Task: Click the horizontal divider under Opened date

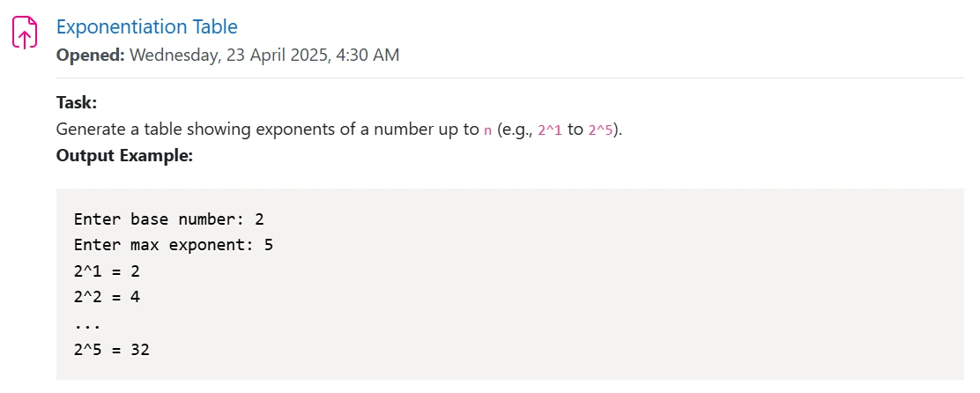Action: click(510, 78)
